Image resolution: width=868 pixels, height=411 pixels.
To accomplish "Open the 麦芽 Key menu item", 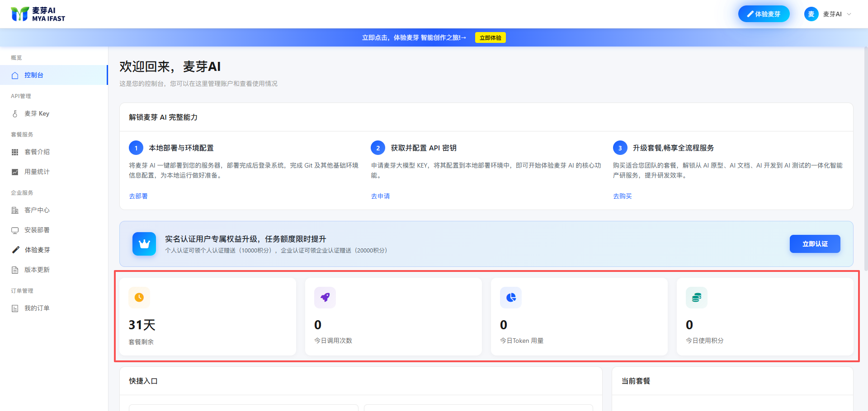I will tap(54, 114).
